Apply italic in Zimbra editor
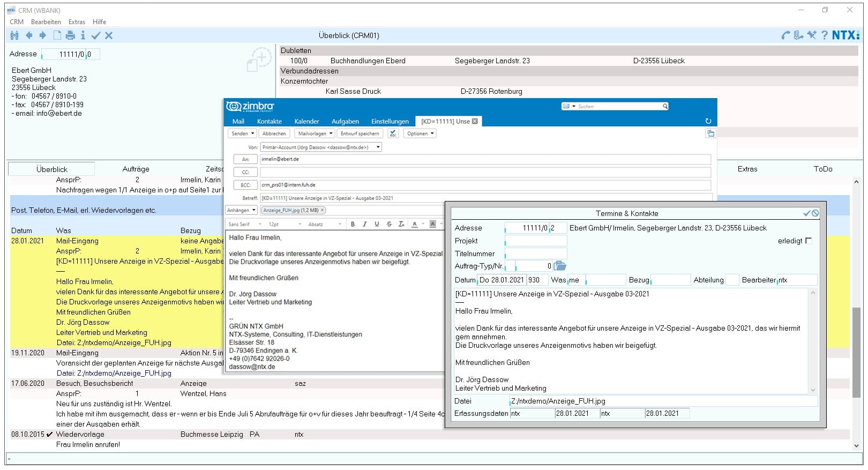Viewport: 868px width, 470px height. pyautogui.click(x=364, y=224)
